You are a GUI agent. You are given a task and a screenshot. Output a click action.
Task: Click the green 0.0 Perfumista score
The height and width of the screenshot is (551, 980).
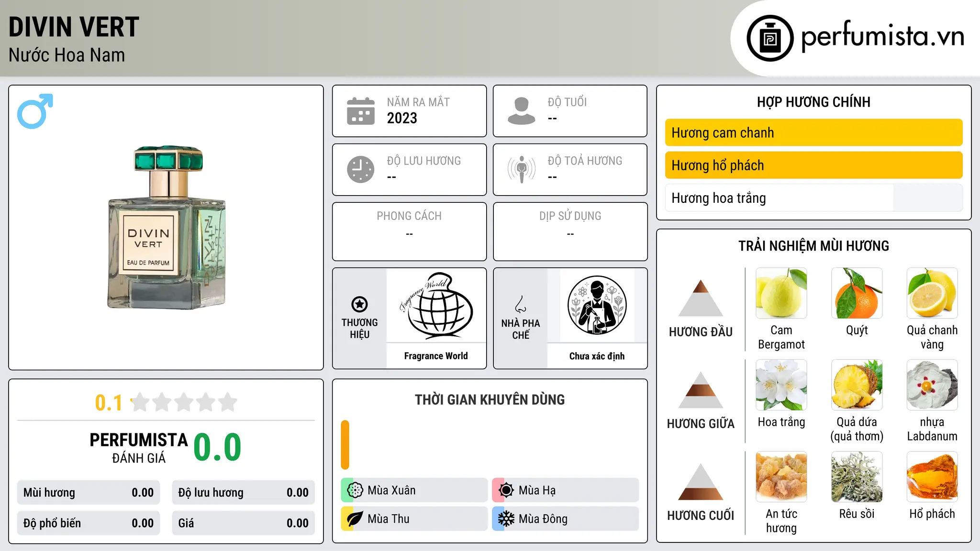click(217, 447)
